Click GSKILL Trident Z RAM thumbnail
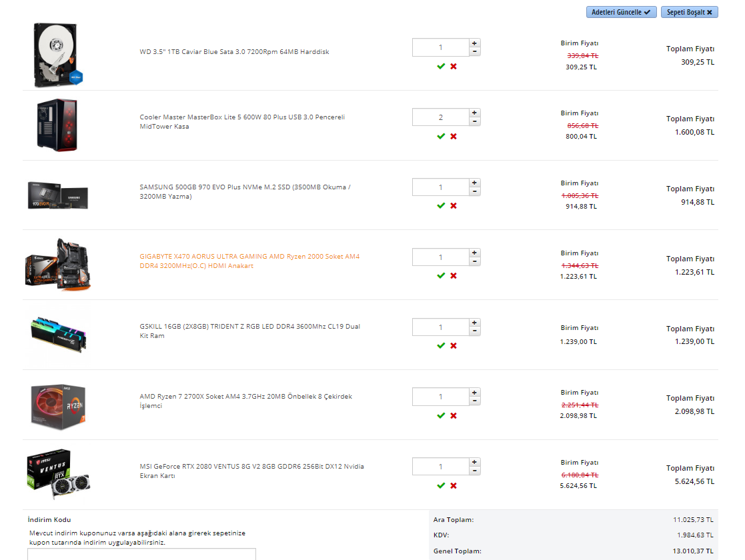This screenshot has width=745, height=560. coord(59,335)
